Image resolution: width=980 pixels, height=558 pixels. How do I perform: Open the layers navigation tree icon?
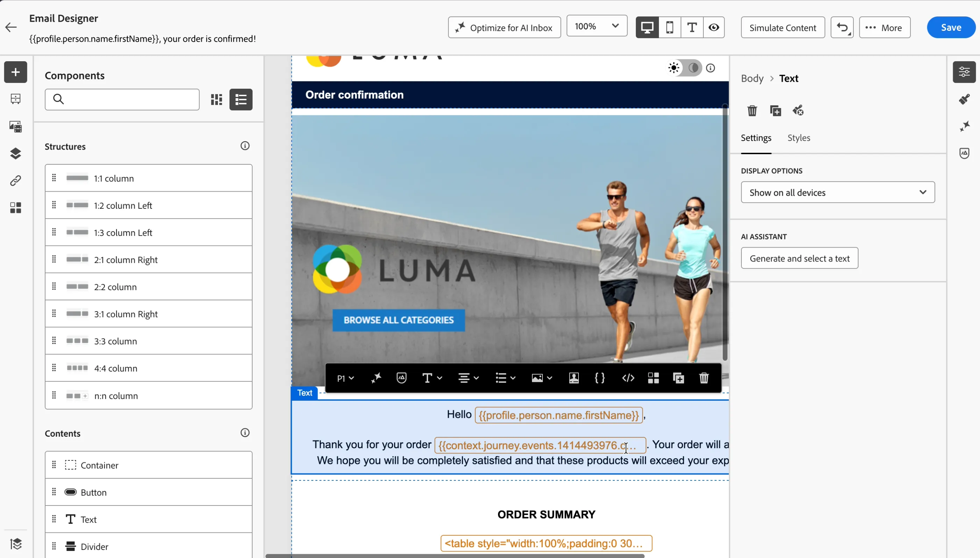coord(16,153)
